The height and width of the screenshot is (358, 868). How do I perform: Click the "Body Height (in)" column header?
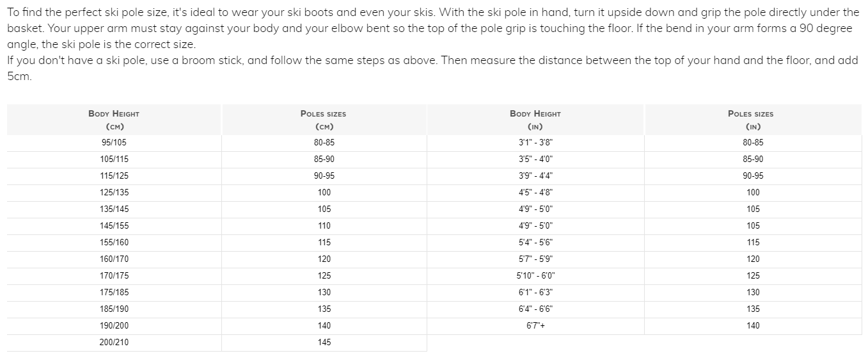pyautogui.click(x=535, y=120)
